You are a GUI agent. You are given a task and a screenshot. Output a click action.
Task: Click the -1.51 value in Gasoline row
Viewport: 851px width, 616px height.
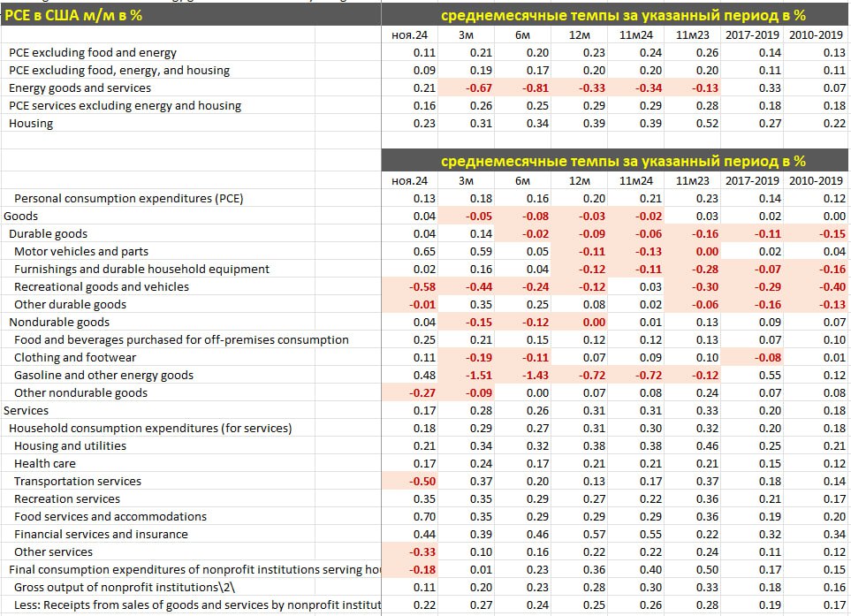(x=479, y=376)
